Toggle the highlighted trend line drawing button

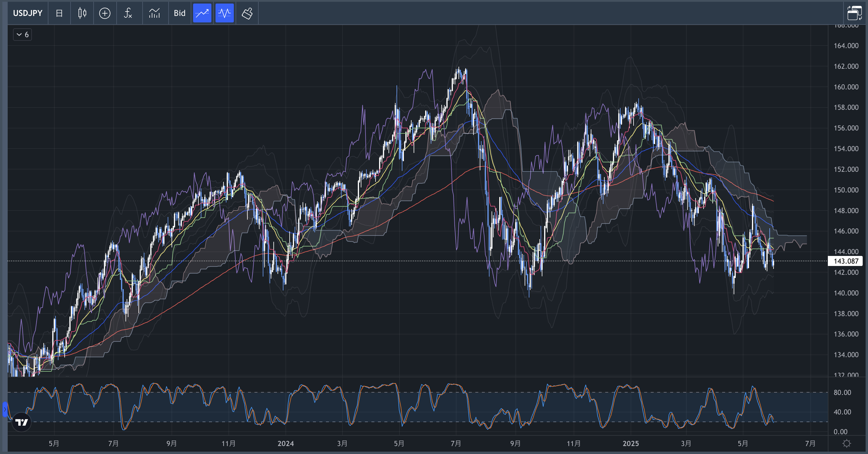pos(202,13)
